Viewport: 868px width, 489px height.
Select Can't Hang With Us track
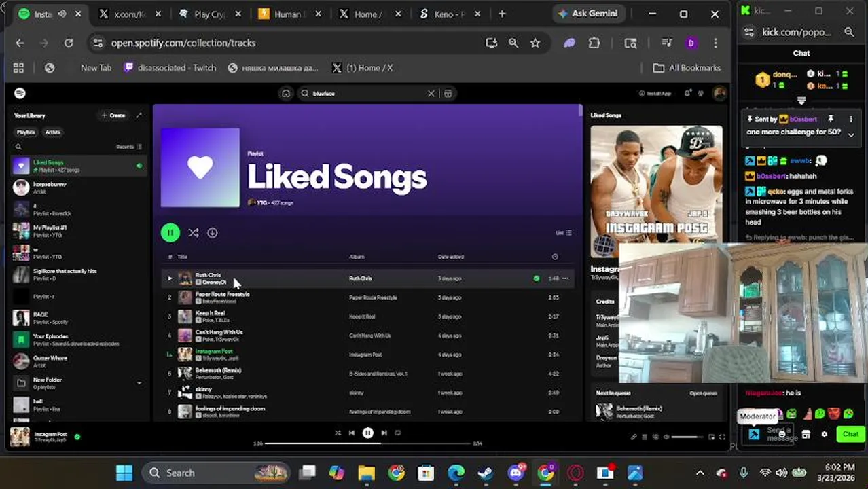(x=367, y=336)
